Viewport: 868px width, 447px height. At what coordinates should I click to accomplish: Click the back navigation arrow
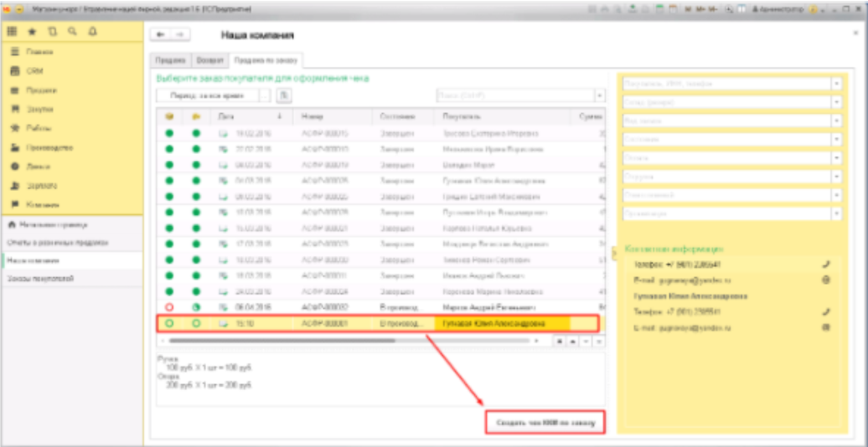(x=161, y=35)
